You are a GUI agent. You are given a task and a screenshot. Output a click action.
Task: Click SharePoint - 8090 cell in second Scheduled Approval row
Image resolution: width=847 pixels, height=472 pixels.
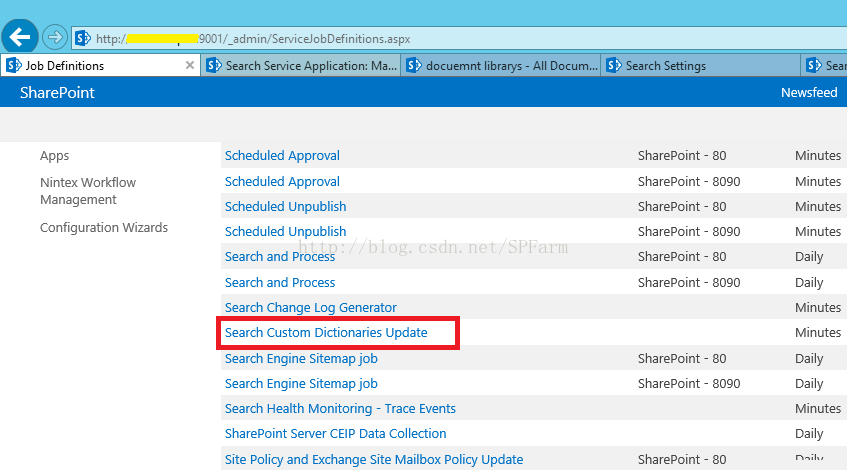[689, 181]
